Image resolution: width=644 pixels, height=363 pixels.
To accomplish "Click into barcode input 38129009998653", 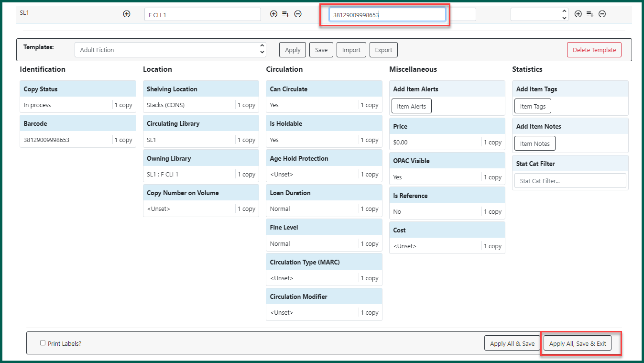I will click(x=387, y=14).
